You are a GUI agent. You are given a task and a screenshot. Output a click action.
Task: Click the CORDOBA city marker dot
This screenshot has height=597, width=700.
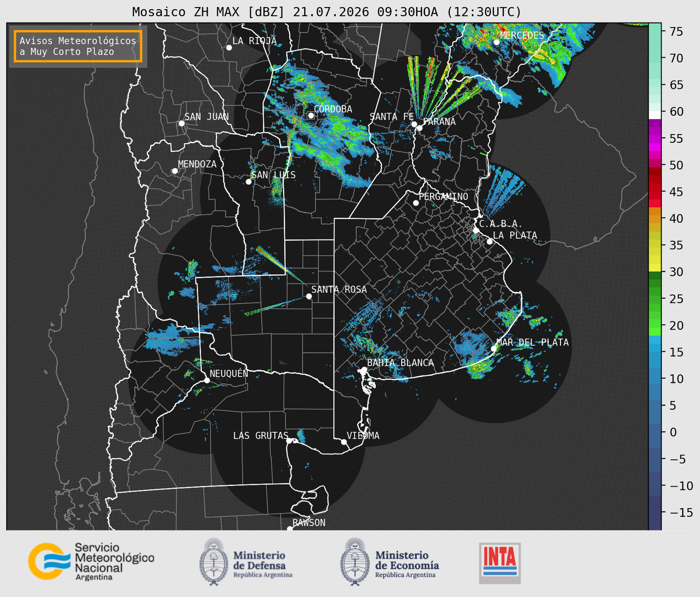[x=311, y=115]
